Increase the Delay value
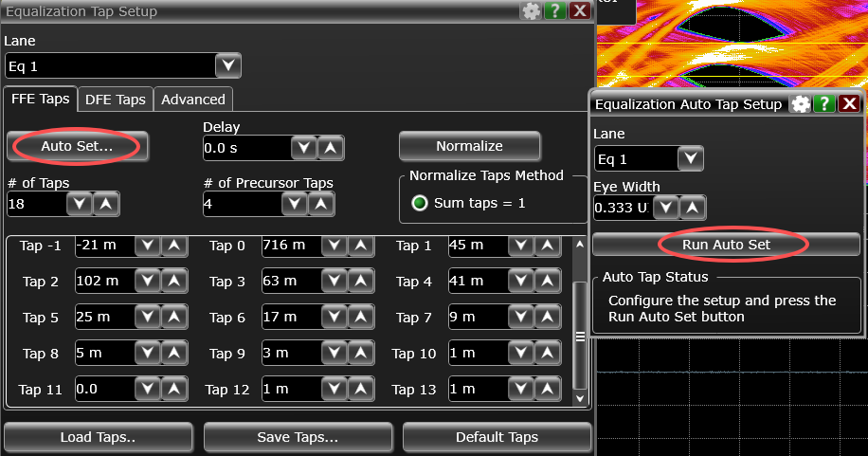Image resolution: width=868 pixels, height=456 pixels. click(331, 148)
